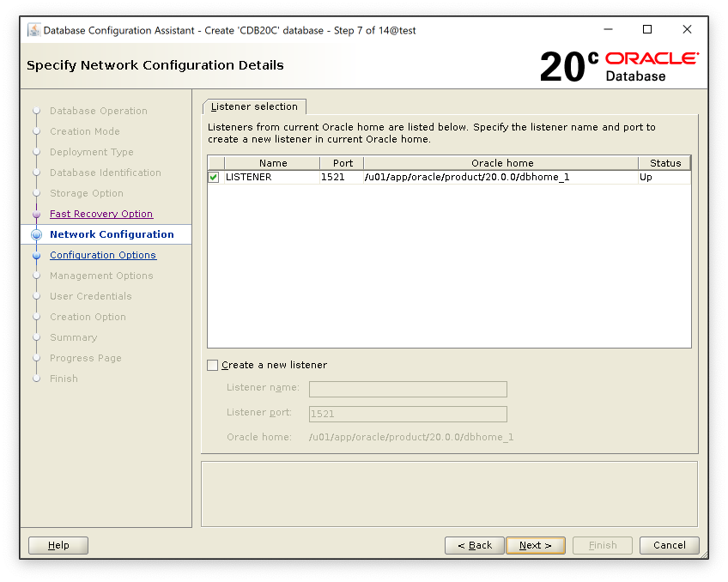Click Management Options step
Image resolution: width=728 pixels, height=582 pixels.
(x=101, y=276)
